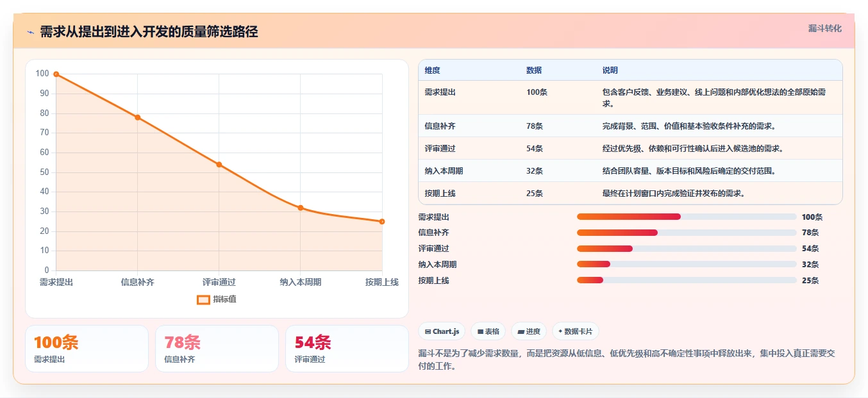Click the 按期上线 label in the progress list

[x=434, y=281]
